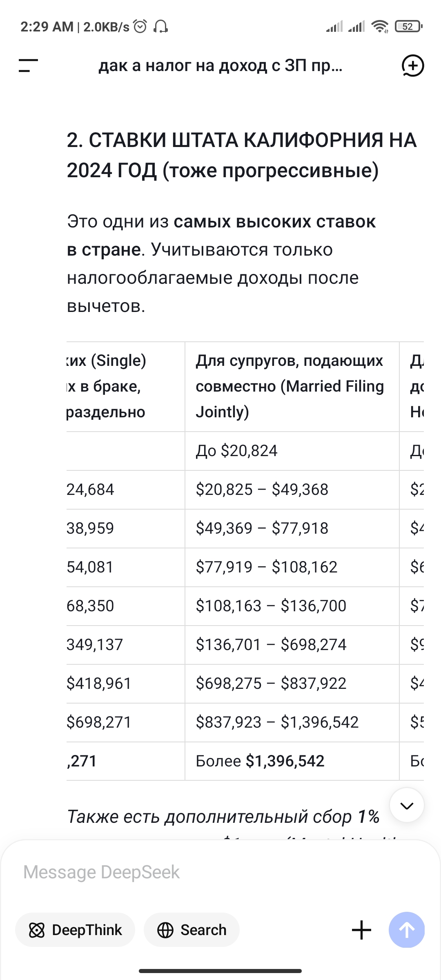
Task: Toggle web Search mode
Action: point(192,930)
